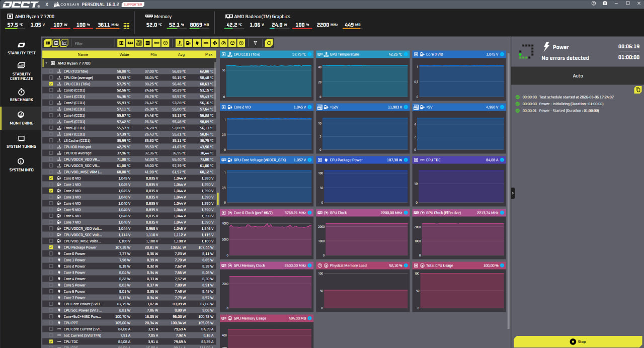The width and height of the screenshot is (644, 348).
Task: Collapse the AMD Ryzen 7 7700 tree
Action: tap(46, 63)
